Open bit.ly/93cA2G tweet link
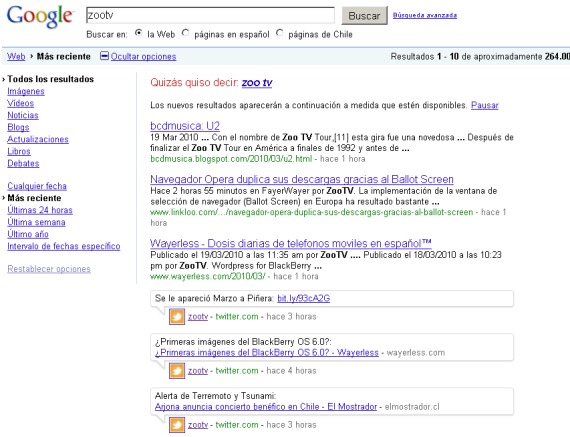Screen dimensions: 570x437 pyautogui.click(x=304, y=298)
